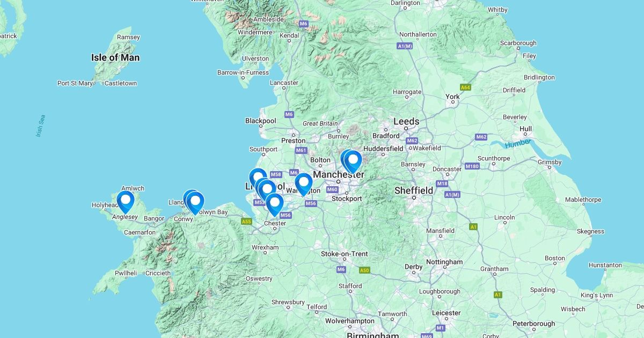Select the Irish Sea label
The height and width of the screenshot is (338, 644).
[x=41, y=126]
